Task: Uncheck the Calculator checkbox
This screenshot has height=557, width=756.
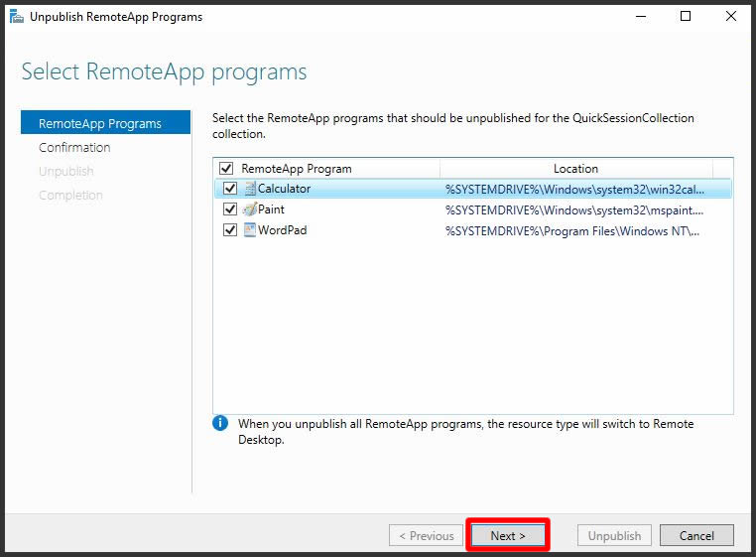Action: 230,189
